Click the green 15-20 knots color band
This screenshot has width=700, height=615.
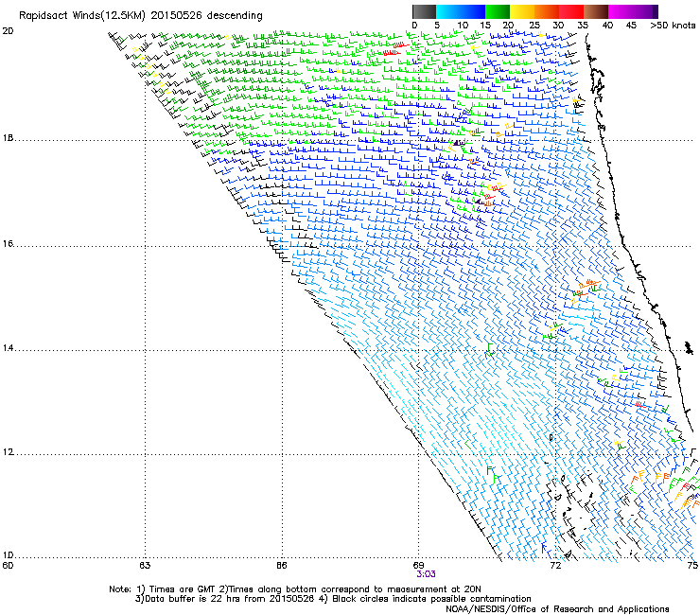point(498,11)
